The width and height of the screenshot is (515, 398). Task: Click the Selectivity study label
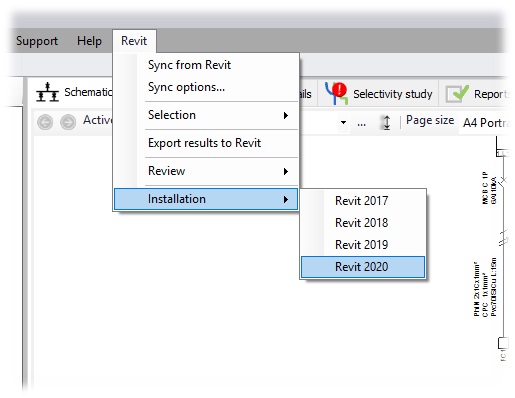[393, 94]
